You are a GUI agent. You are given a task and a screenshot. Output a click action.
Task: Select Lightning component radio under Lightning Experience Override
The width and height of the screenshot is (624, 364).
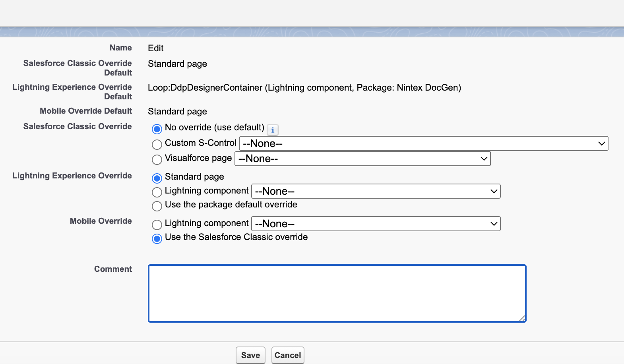(x=157, y=192)
